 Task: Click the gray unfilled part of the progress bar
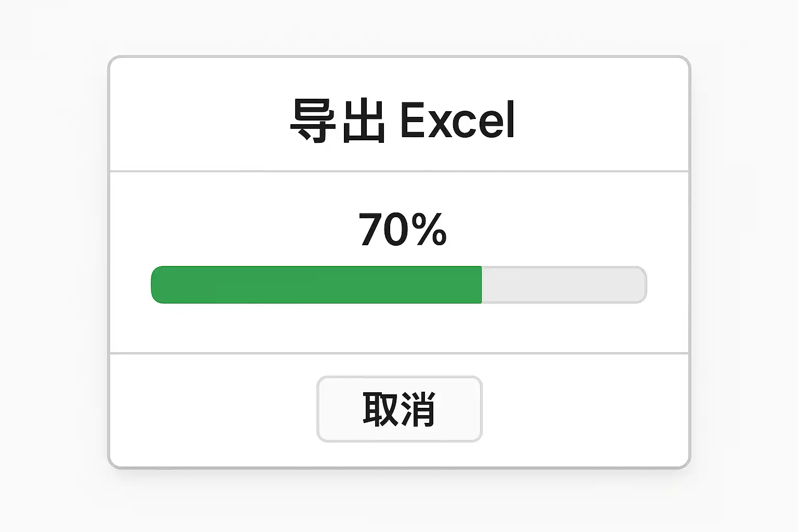[563, 285]
